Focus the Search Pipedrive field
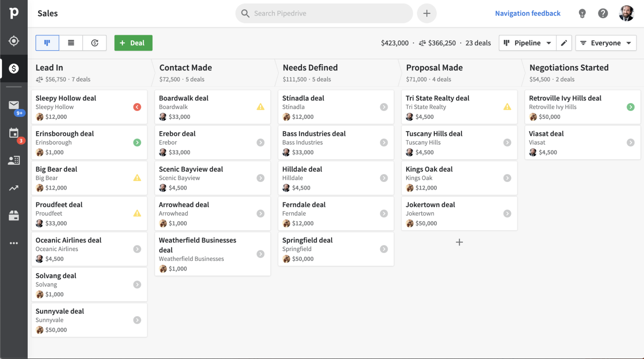Image resolution: width=644 pixels, height=359 pixels. (x=324, y=13)
